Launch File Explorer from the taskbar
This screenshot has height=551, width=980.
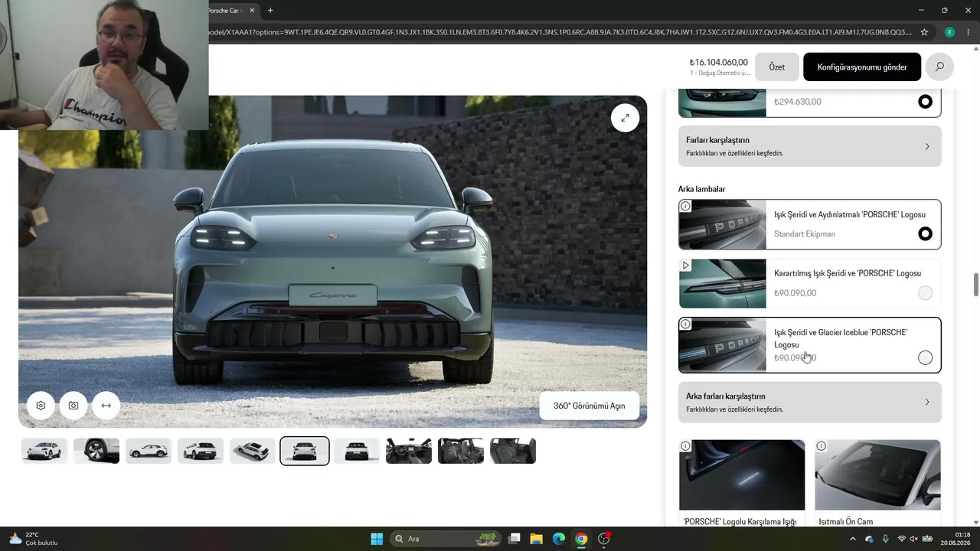pos(537,539)
